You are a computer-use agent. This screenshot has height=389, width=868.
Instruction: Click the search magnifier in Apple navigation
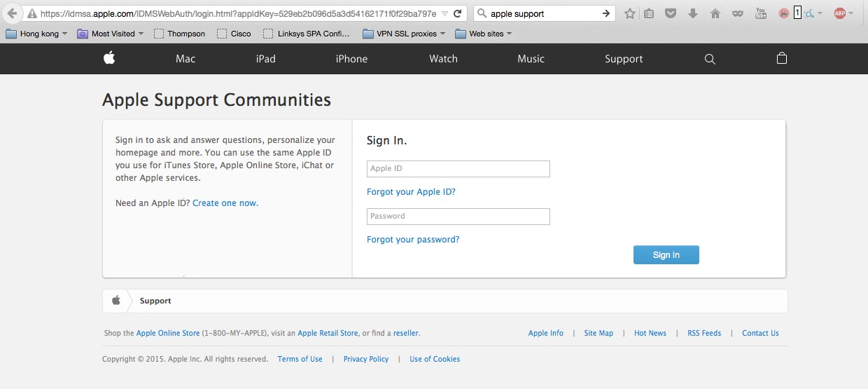[x=710, y=59]
